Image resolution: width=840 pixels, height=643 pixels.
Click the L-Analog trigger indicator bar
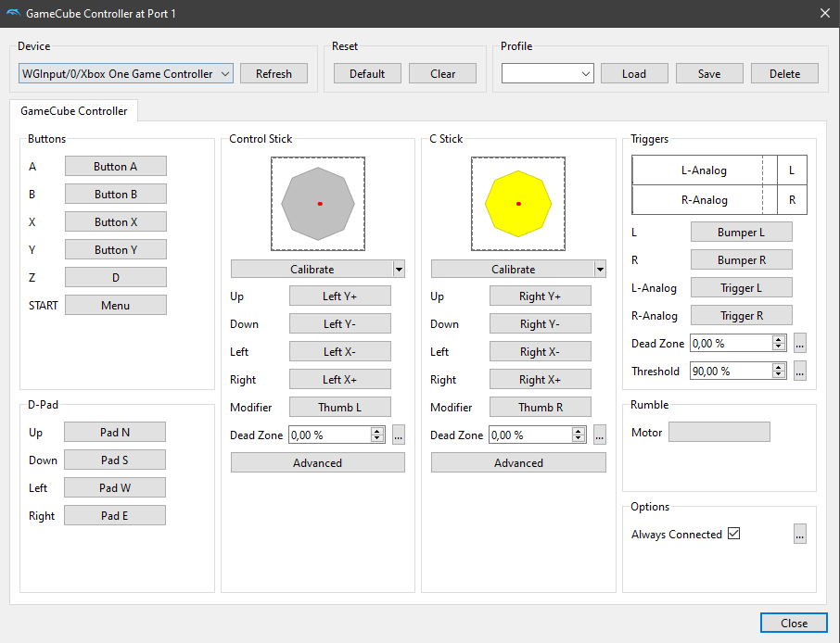click(705, 170)
